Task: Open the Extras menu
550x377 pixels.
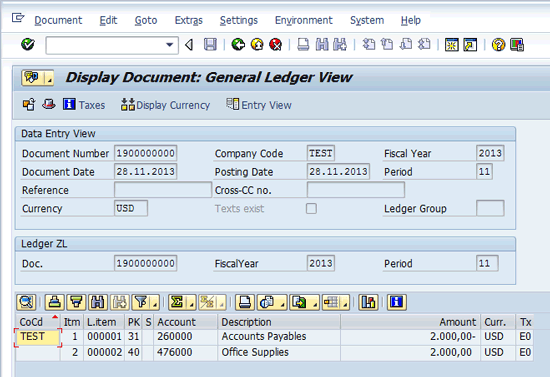Action: (188, 20)
